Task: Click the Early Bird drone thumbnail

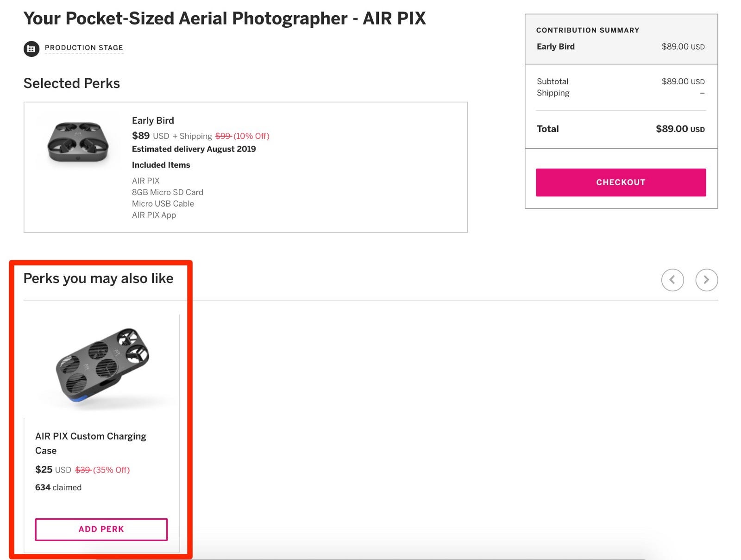Action: point(78,142)
